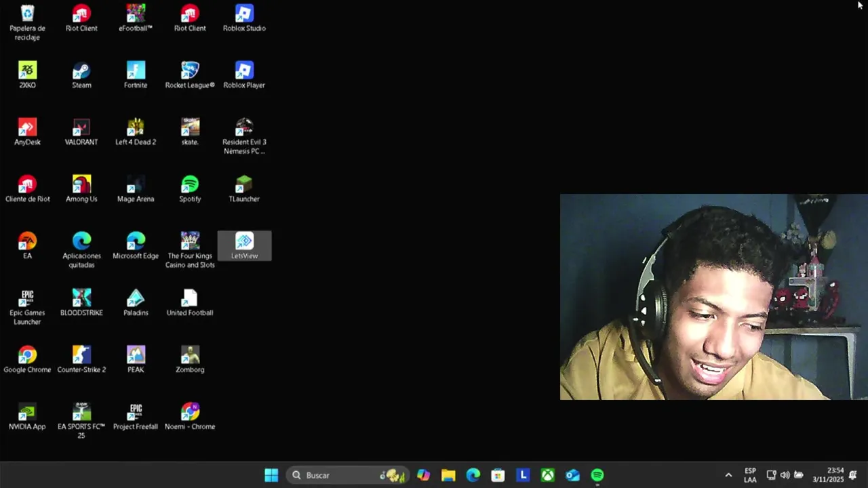Image resolution: width=868 pixels, height=488 pixels.
Task: Launch Counter-Strike 2 icon
Action: pos(81,360)
